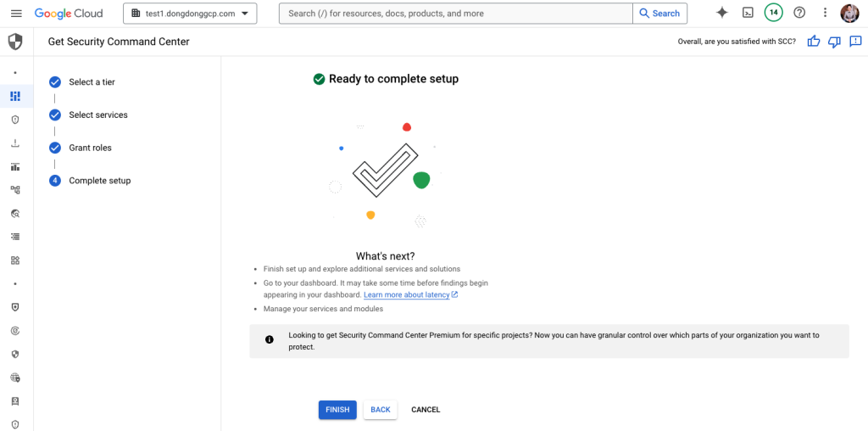Click the user account avatar

(849, 14)
